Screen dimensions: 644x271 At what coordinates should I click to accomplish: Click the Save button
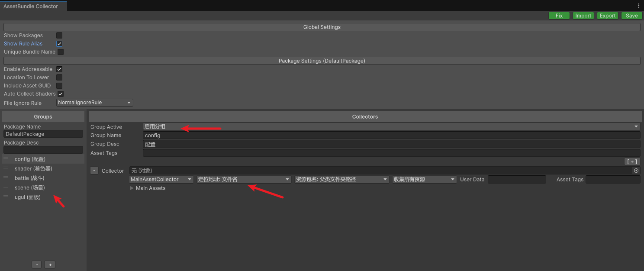click(631, 16)
